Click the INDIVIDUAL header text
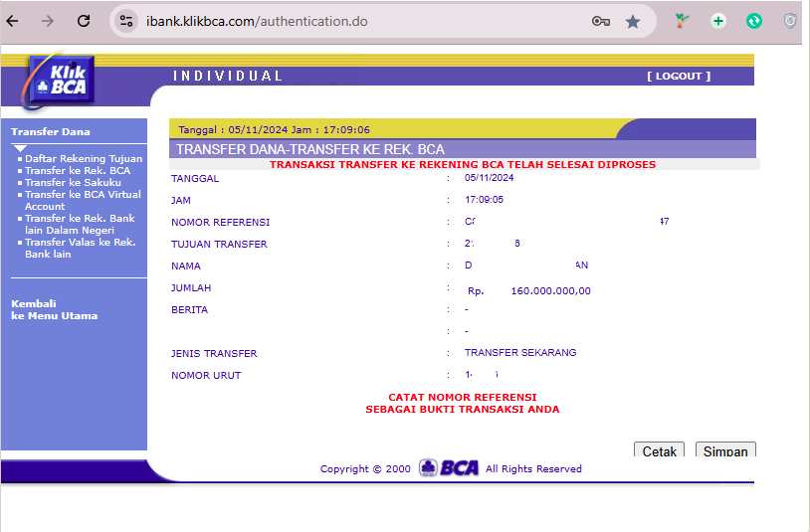The width and height of the screenshot is (810, 532). click(228, 76)
